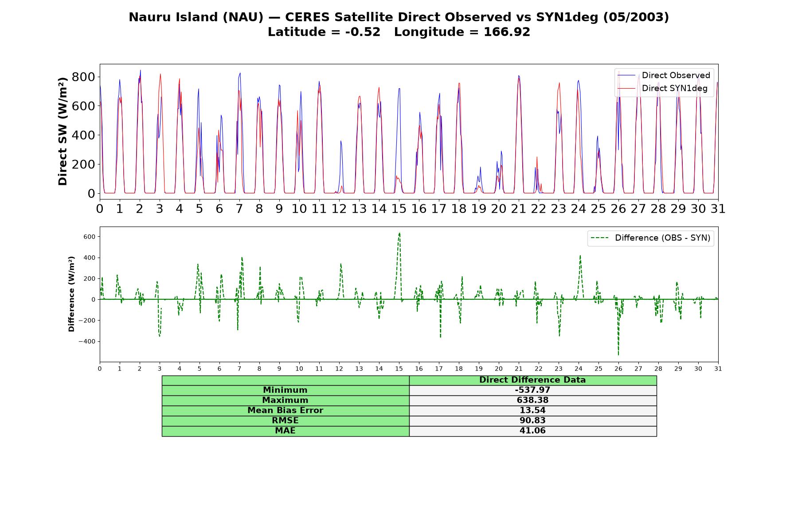The image size is (798, 532).
Task: Select the red SYN1deg legend line swatch
Action: coord(626,88)
